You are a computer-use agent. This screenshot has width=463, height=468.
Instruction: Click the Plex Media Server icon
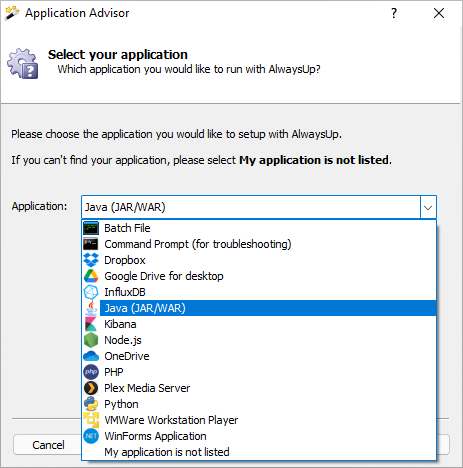[x=91, y=388]
